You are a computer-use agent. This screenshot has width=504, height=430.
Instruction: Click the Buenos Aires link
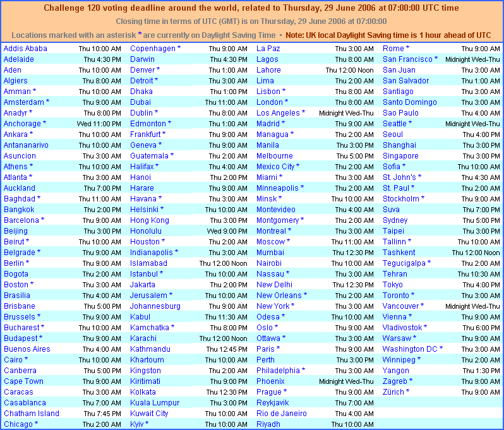(x=27, y=349)
